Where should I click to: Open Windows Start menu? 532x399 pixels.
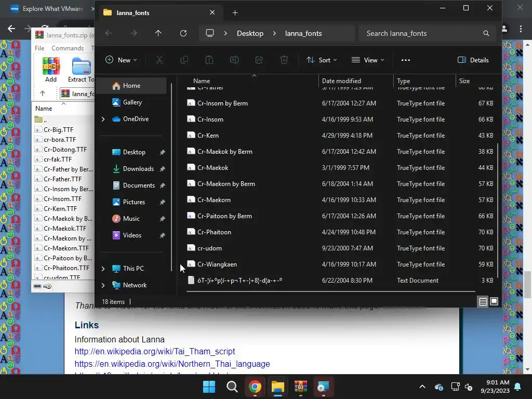point(209,387)
